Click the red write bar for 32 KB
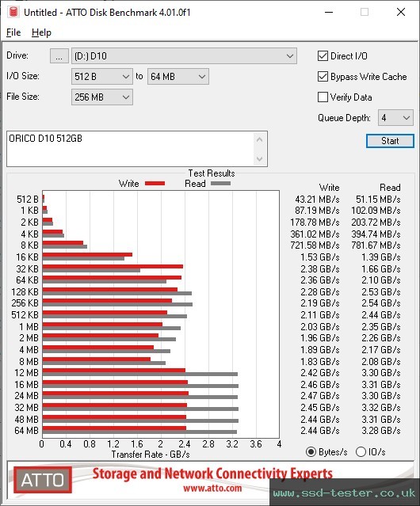The image size is (420, 506). coord(113,267)
